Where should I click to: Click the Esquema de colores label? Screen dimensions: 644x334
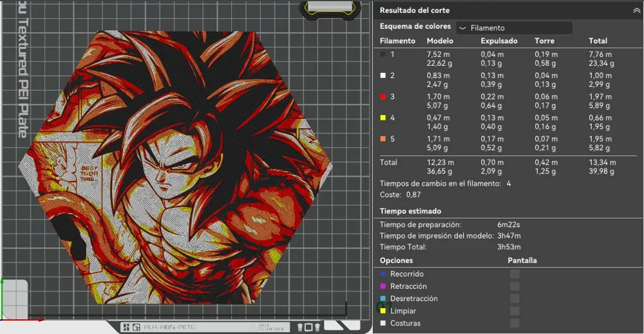coord(415,26)
